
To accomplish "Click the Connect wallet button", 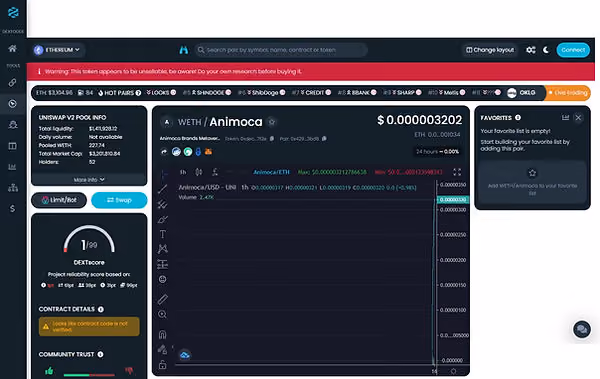I will 573,50.
